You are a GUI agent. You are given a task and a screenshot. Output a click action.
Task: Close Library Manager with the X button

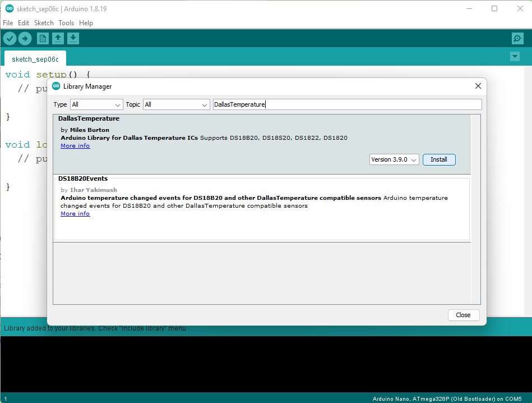(478, 86)
